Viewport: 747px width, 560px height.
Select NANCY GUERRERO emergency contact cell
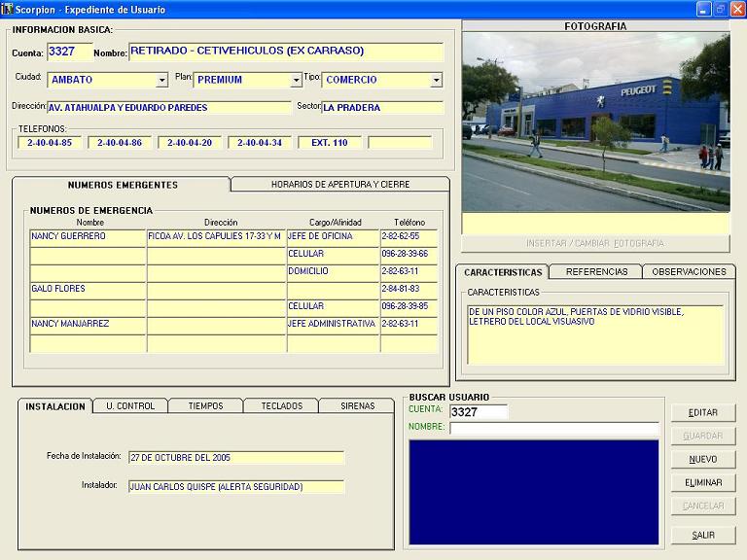(x=88, y=236)
